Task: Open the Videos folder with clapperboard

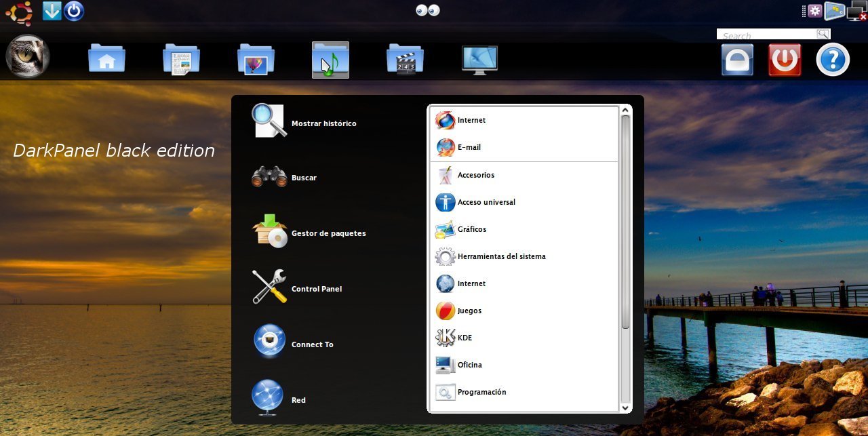Action: (x=405, y=60)
